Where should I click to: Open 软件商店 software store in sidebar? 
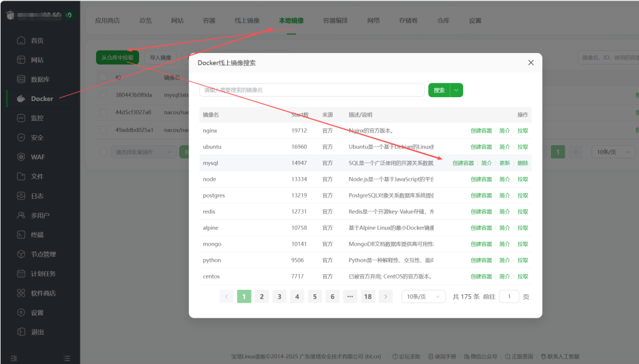point(43,293)
